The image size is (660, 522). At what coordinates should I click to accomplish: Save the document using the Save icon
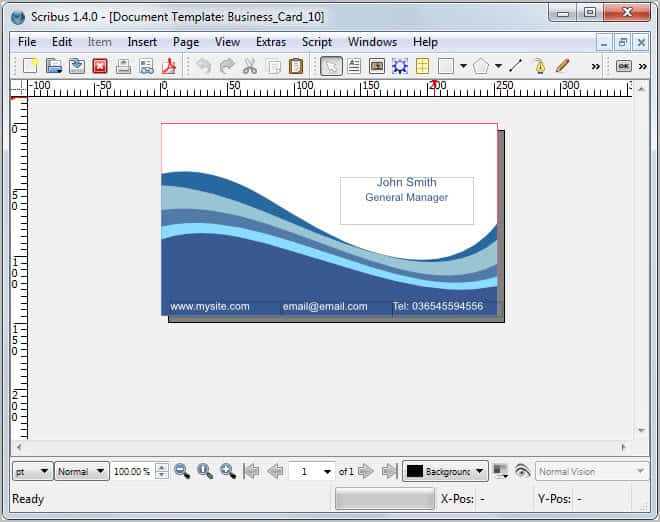(x=77, y=66)
